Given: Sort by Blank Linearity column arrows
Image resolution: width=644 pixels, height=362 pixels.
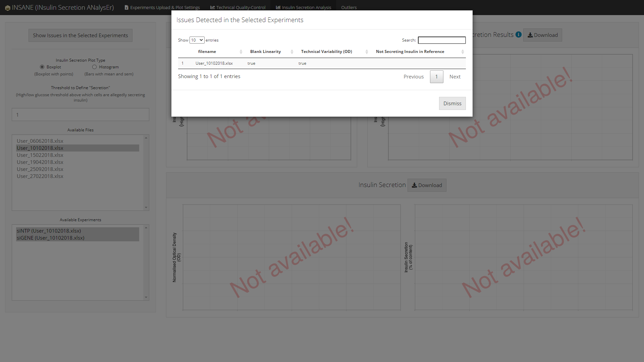Looking at the screenshot, I should (x=292, y=52).
